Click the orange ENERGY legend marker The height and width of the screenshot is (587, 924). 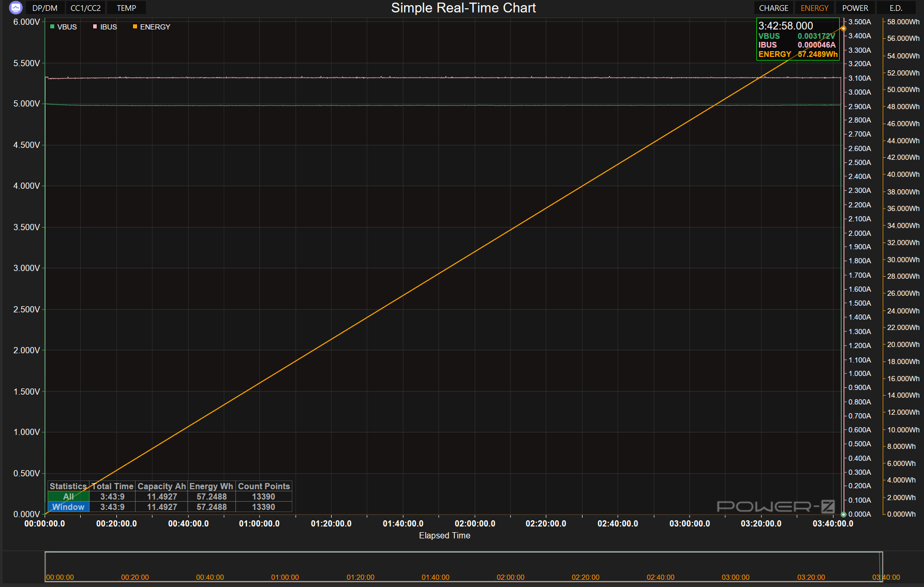coord(135,27)
